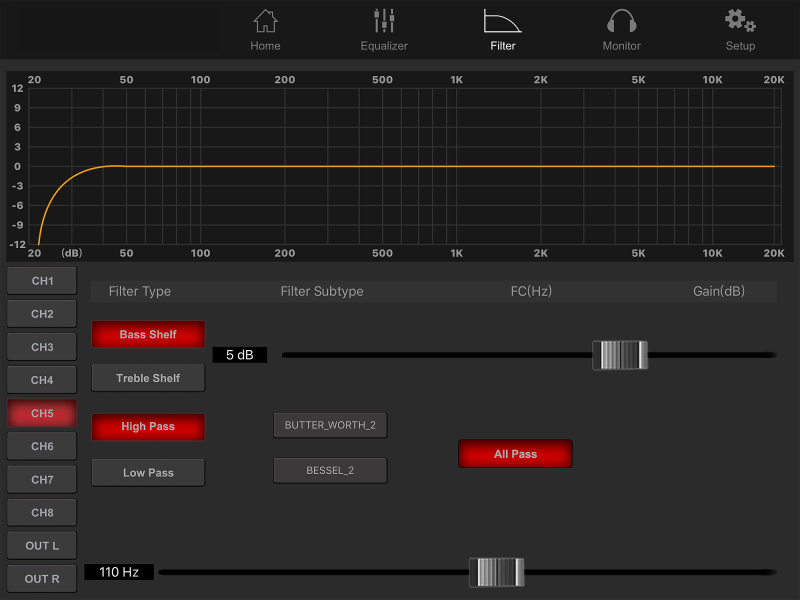Click the 110 Hz frequency value box
The height and width of the screenshot is (600, 800).
pos(119,572)
